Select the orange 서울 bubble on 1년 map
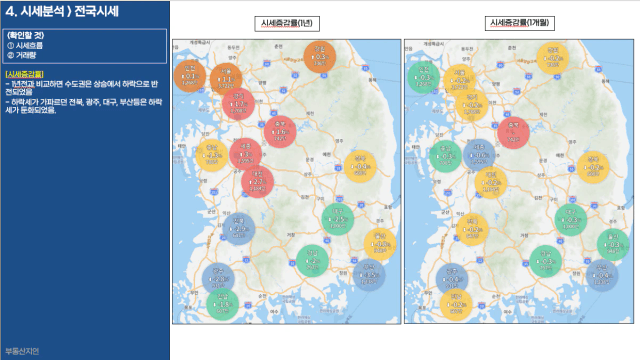 point(226,79)
